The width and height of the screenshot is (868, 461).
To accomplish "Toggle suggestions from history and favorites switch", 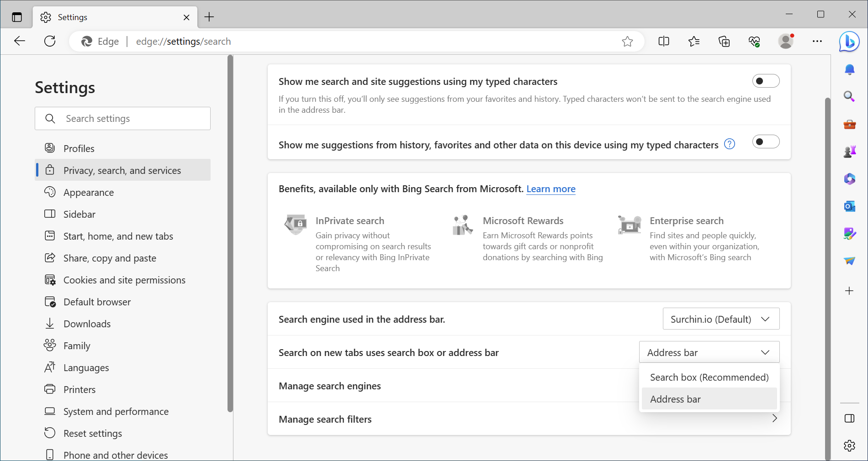I will click(766, 142).
